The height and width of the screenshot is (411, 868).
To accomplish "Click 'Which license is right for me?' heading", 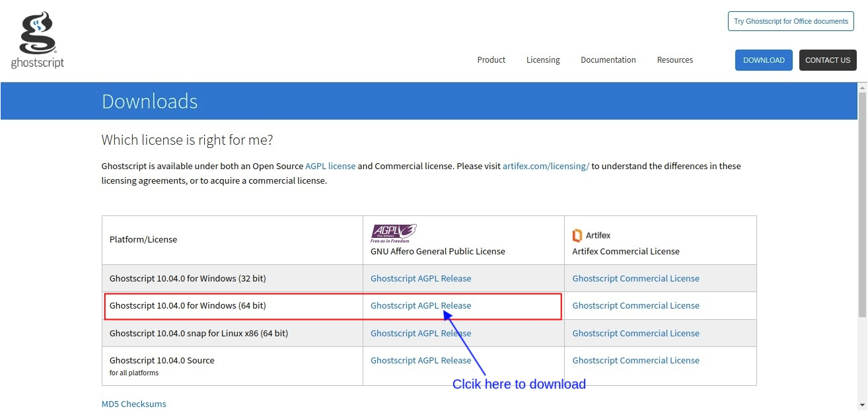I will click(x=187, y=140).
